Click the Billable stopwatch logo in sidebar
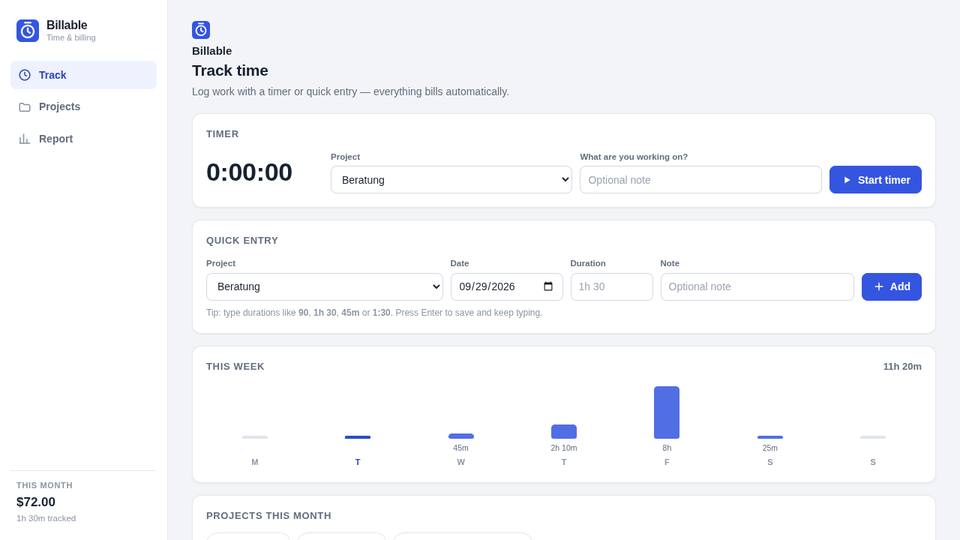960x540 pixels. point(28,31)
